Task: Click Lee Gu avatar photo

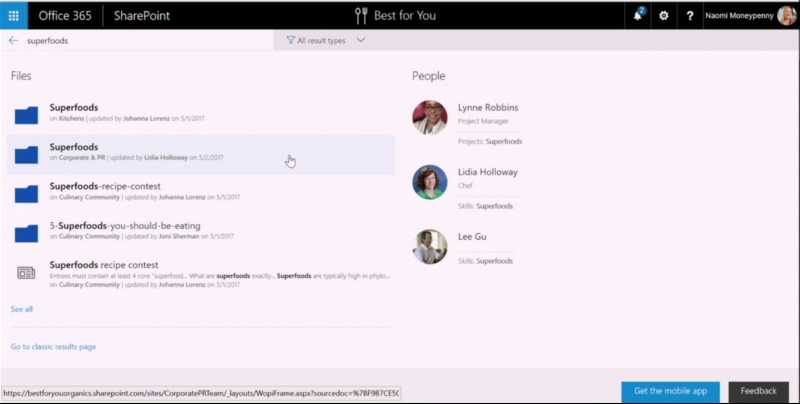Action: click(430, 247)
